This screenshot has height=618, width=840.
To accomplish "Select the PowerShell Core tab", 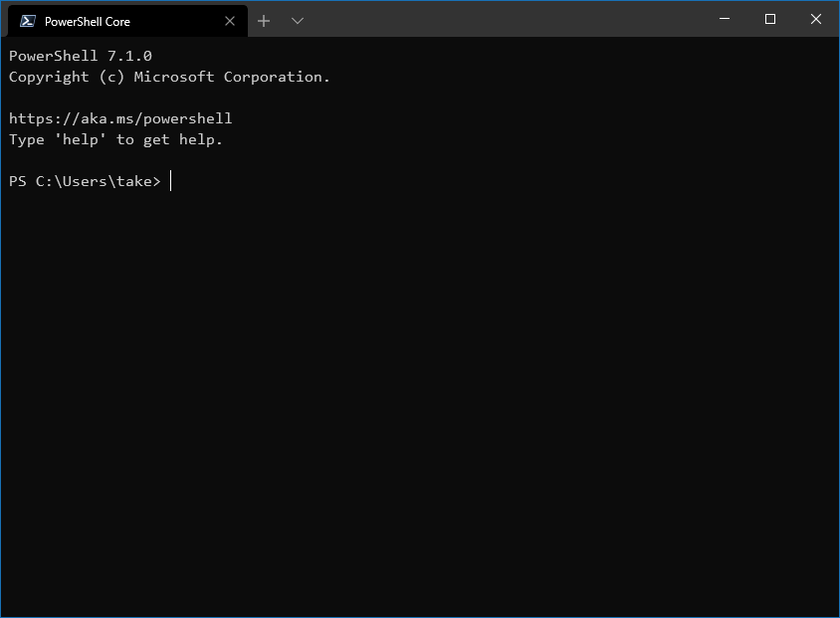I will pyautogui.click(x=127, y=22).
